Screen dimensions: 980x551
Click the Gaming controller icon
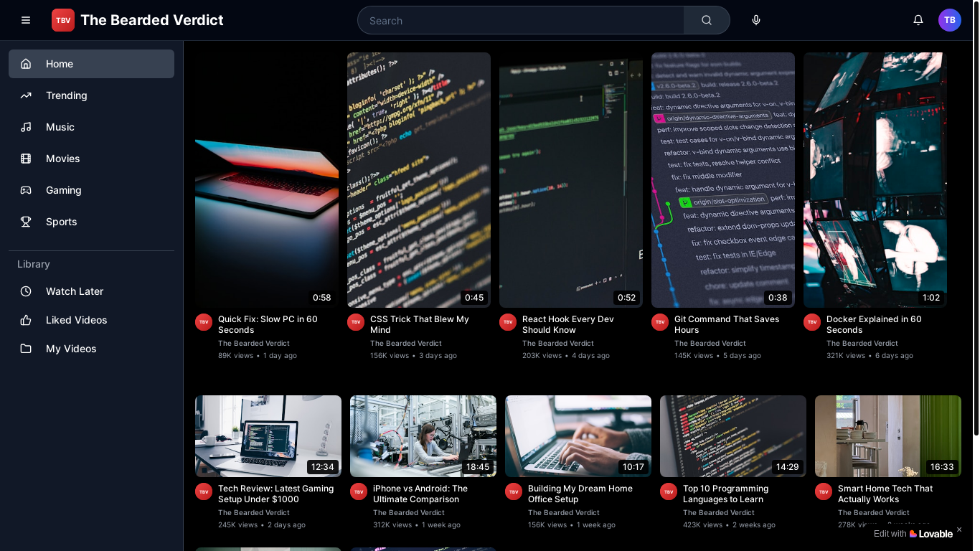pyautogui.click(x=26, y=190)
